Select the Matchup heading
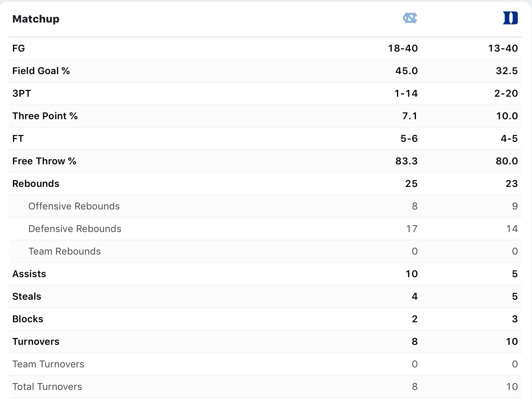532x400 pixels. click(x=36, y=19)
